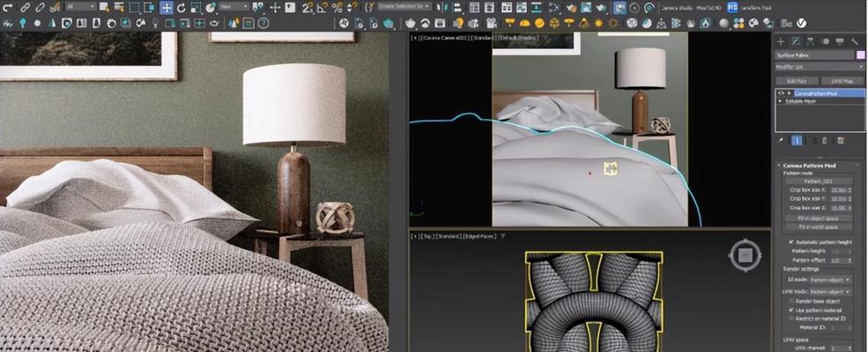Toggle the Angle Snap icon
The height and width of the screenshot is (352, 868).
(323, 8)
